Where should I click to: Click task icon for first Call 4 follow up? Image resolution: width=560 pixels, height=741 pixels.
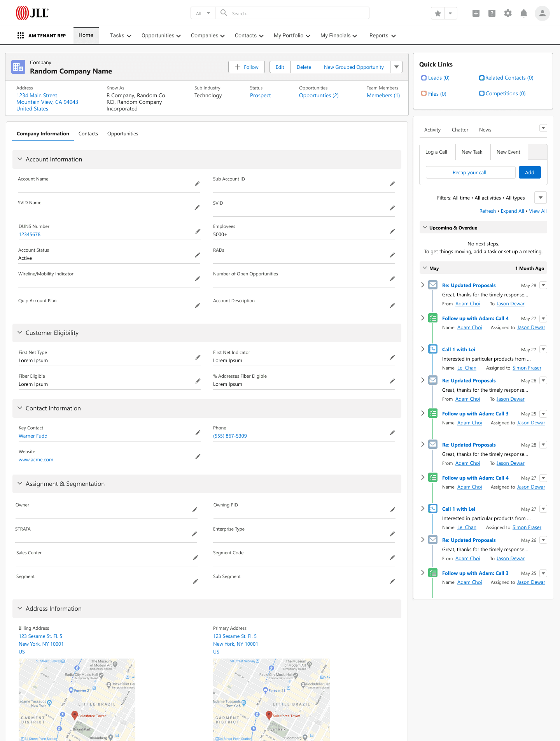click(433, 318)
